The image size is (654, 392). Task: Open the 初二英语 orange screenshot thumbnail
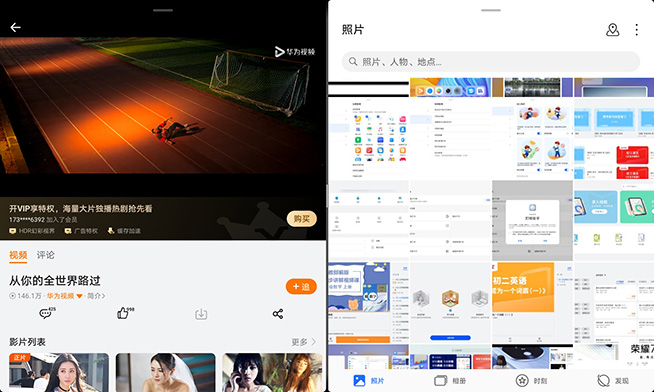[x=533, y=303]
